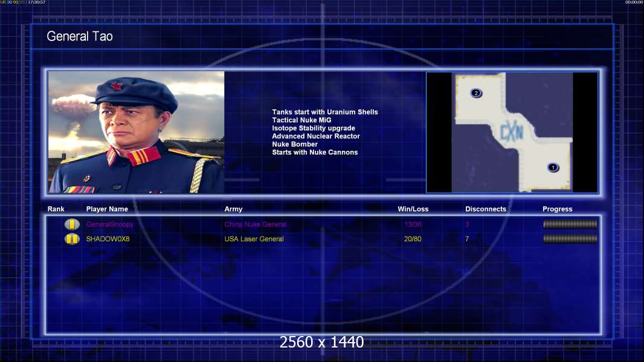Click the "Disconnects" column header

486,209
